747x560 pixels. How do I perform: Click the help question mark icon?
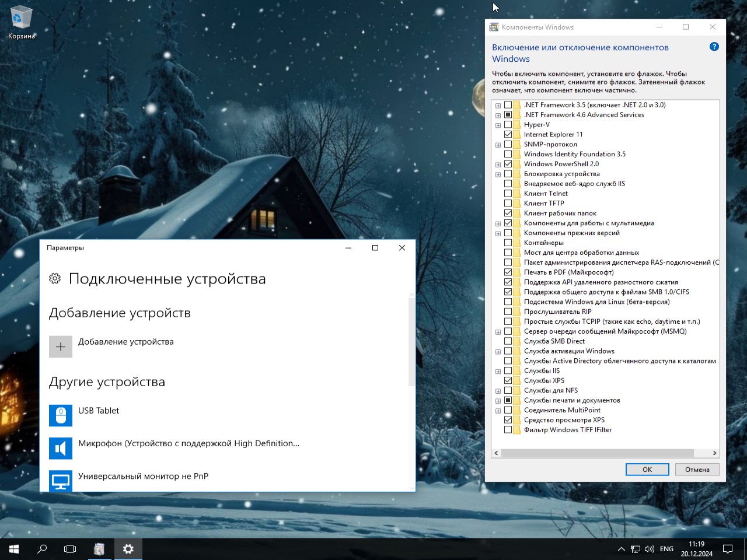pyautogui.click(x=714, y=47)
